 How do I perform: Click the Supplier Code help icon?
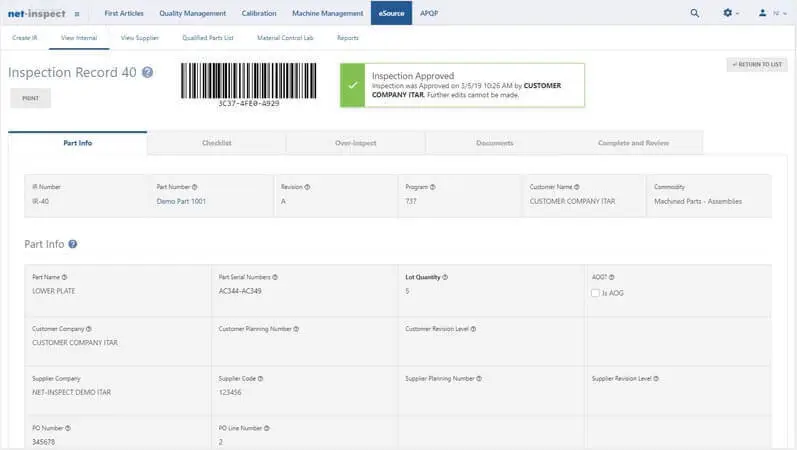[262, 379]
